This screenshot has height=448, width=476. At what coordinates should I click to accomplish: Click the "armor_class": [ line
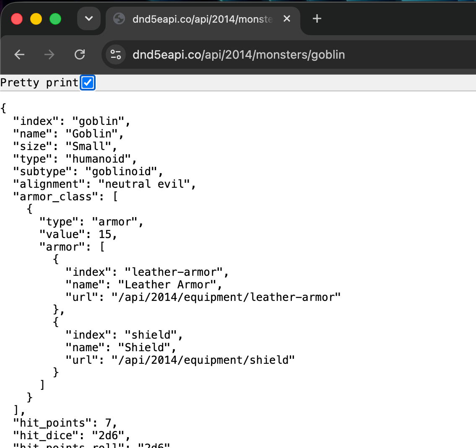point(65,197)
